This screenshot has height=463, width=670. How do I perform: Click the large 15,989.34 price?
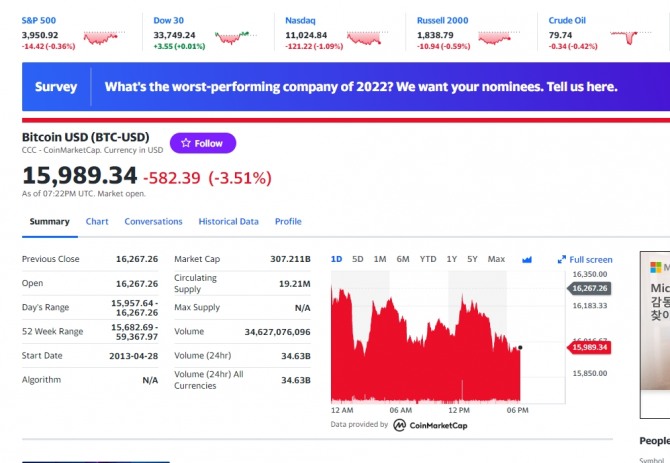tap(79, 176)
